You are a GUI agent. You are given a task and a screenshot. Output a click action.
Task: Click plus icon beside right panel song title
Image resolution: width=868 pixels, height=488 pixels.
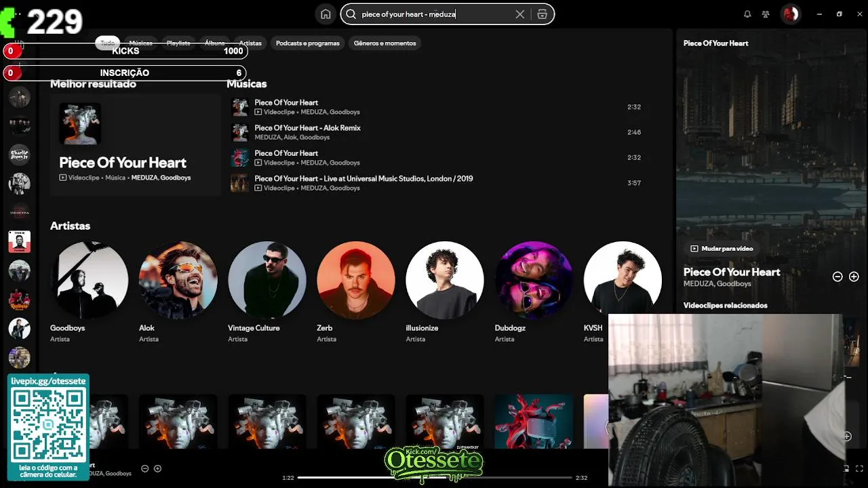(854, 277)
